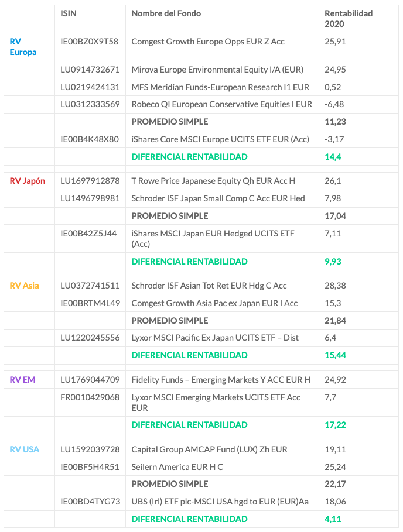Click ISIN IE00BD4TYG73
Image resolution: width=403 pixels, height=532 pixels.
90,502
